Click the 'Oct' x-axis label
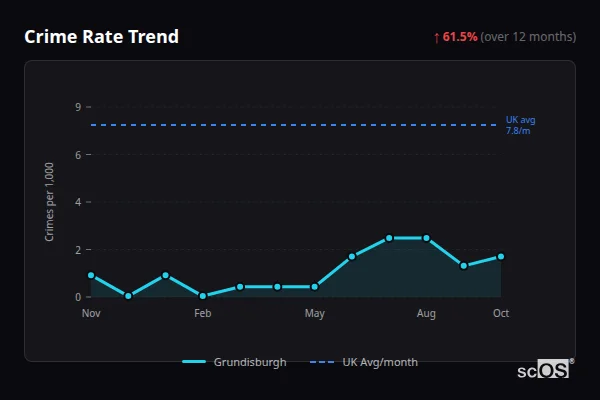 501,313
